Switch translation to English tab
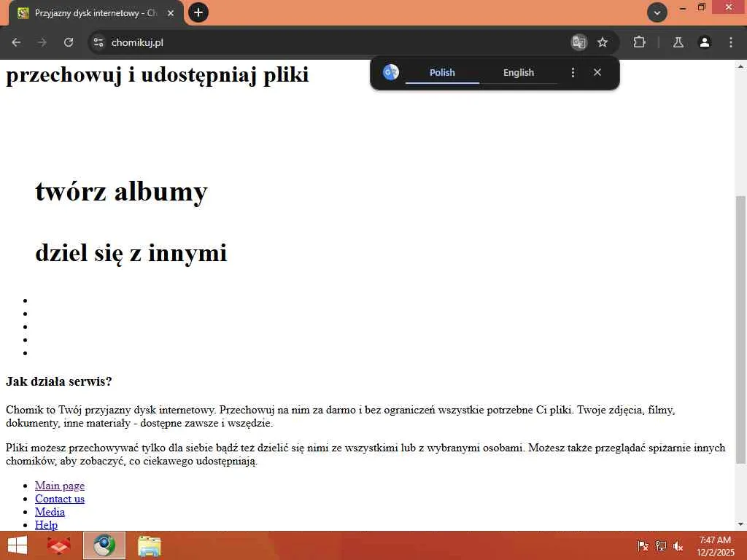The width and height of the screenshot is (747, 560). pyautogui.click(x=519, y=72)
